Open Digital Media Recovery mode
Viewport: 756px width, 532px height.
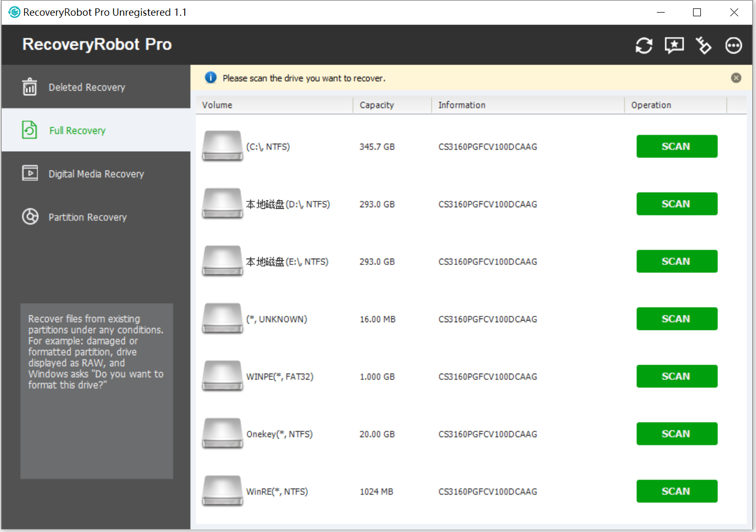click(x=96, y=174)
